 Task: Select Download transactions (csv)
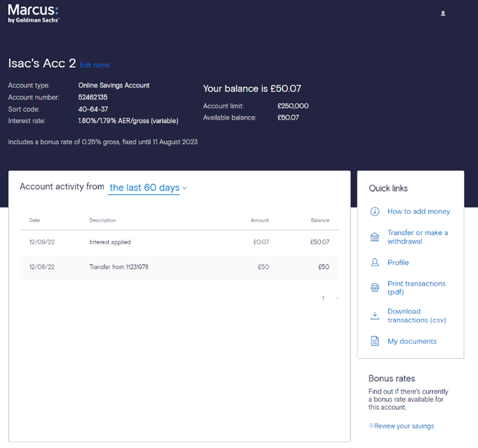click(417, 316)
